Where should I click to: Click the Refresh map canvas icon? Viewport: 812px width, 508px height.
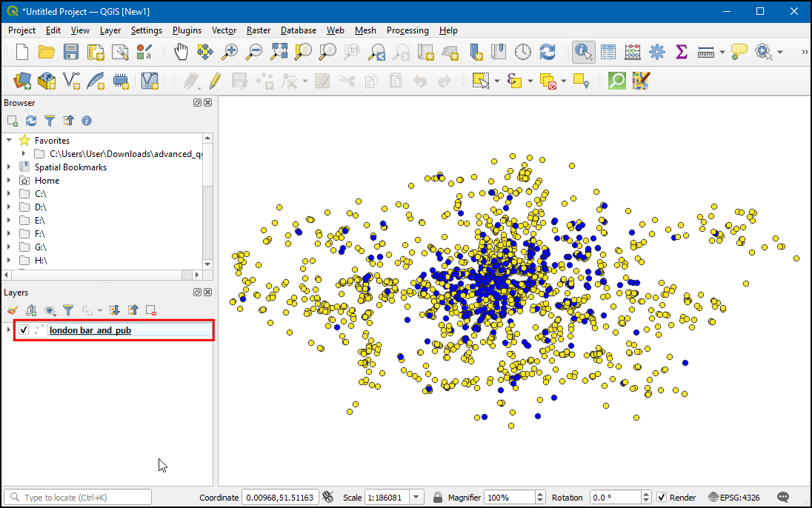pos(548,52)
